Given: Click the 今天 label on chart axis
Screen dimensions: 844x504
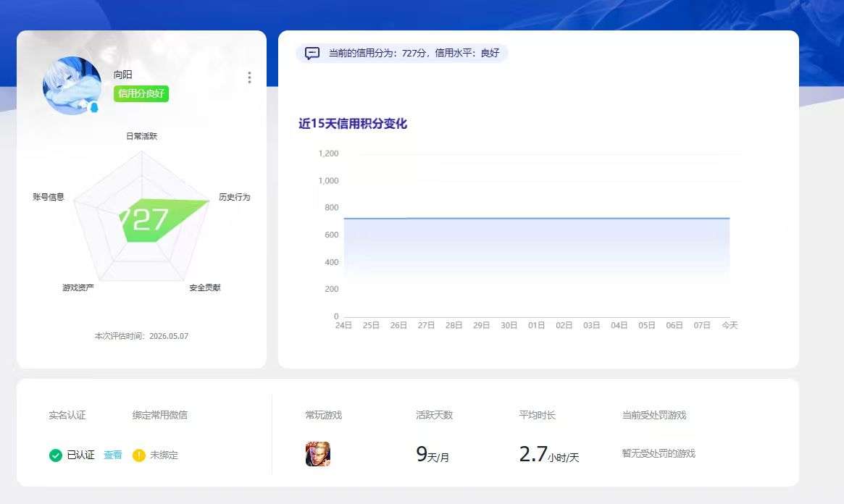Looking at the screenshot, I should (x=730, y=325).
